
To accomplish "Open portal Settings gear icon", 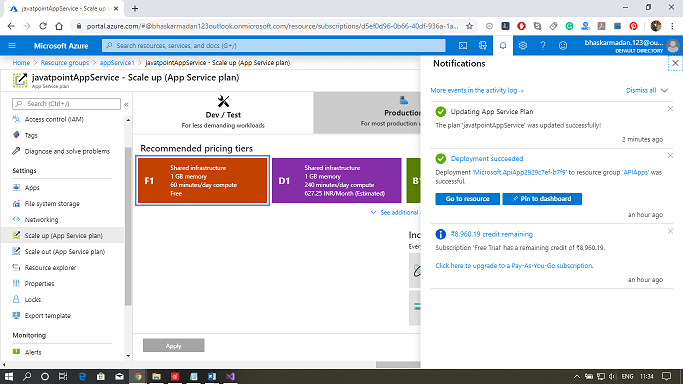I will coord(523,46).
